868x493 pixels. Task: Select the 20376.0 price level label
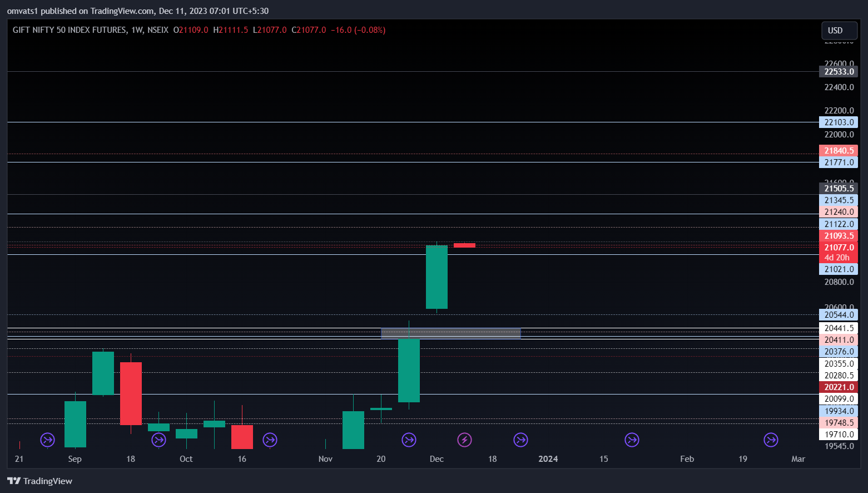[839, 352]
